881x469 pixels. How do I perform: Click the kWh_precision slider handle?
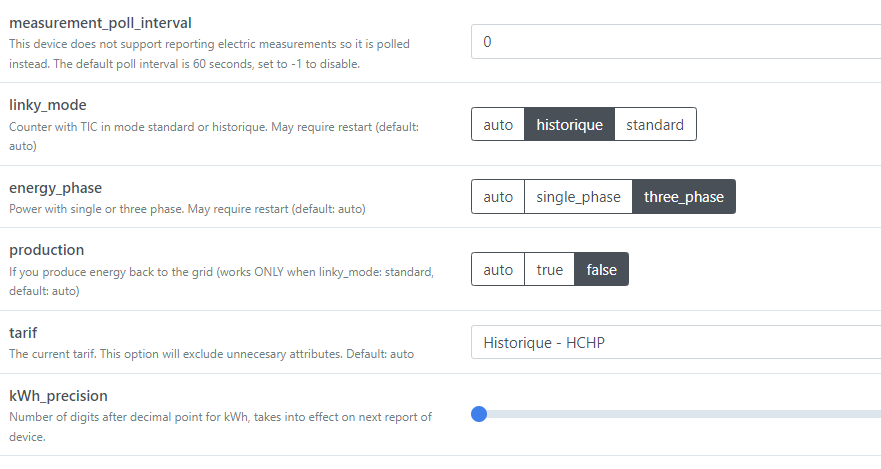pyautogui.click(x=479, y=414)
